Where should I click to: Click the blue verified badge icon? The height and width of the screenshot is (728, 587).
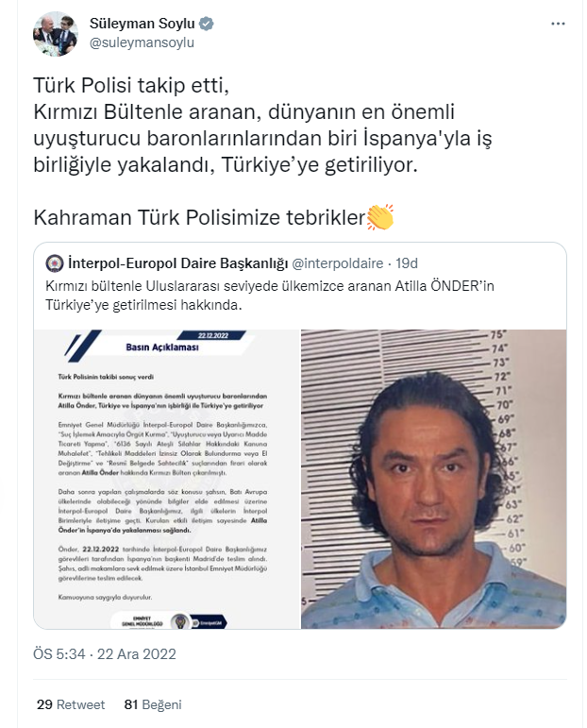[206, 24]
